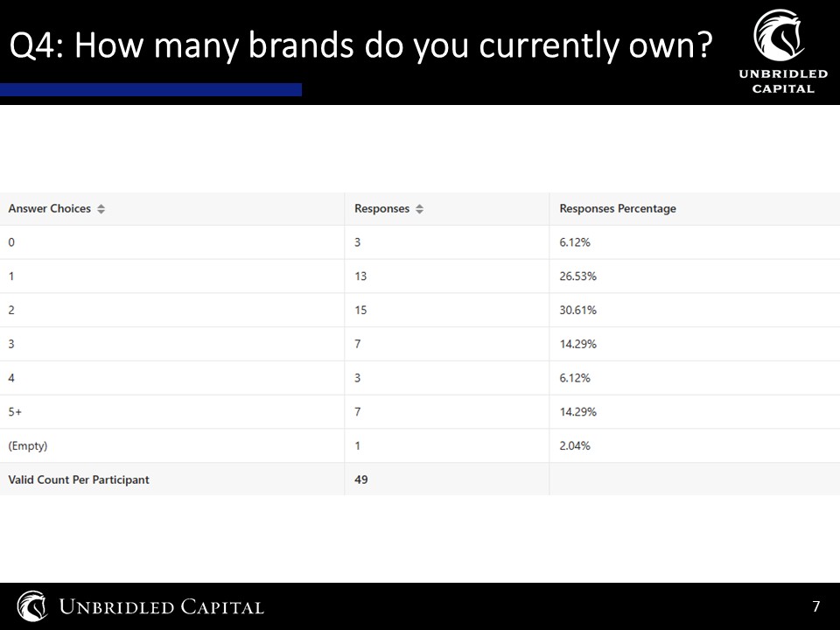840x630 pixels.
Task: Click Valid Count Per Participant label
Action: (79, 479)
